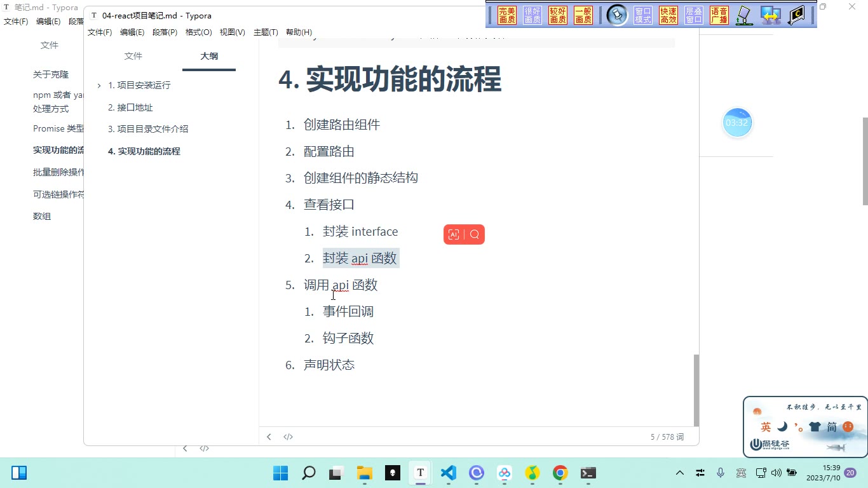Click the search magnifier in the red popup
This screenshot has width=868, height=488.
(475, 234)
